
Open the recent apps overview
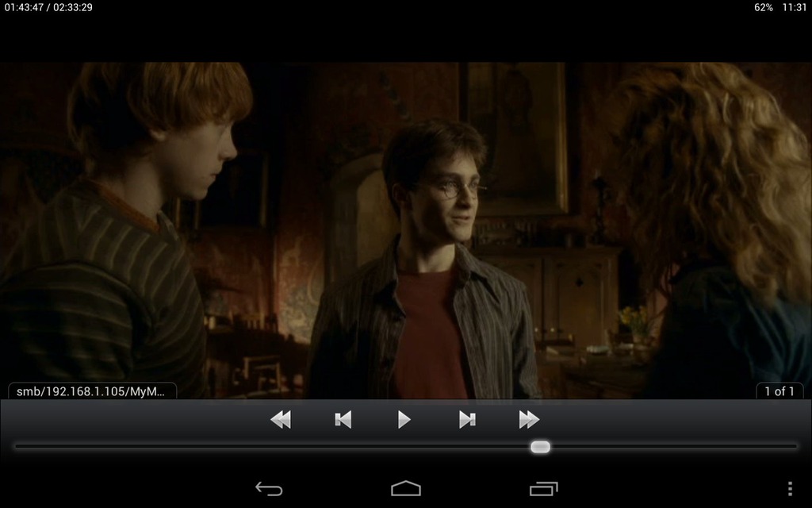point(544,489)
